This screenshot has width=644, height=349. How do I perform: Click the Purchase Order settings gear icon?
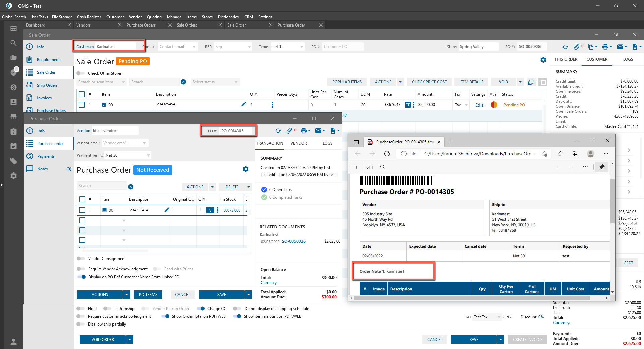click(246, 169)
